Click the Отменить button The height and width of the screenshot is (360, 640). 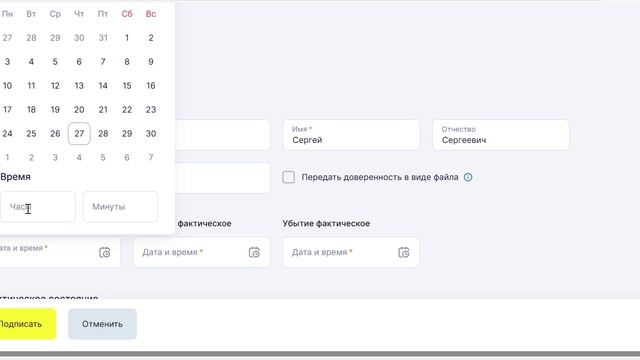pyautogui.click(x=102, y=324)
